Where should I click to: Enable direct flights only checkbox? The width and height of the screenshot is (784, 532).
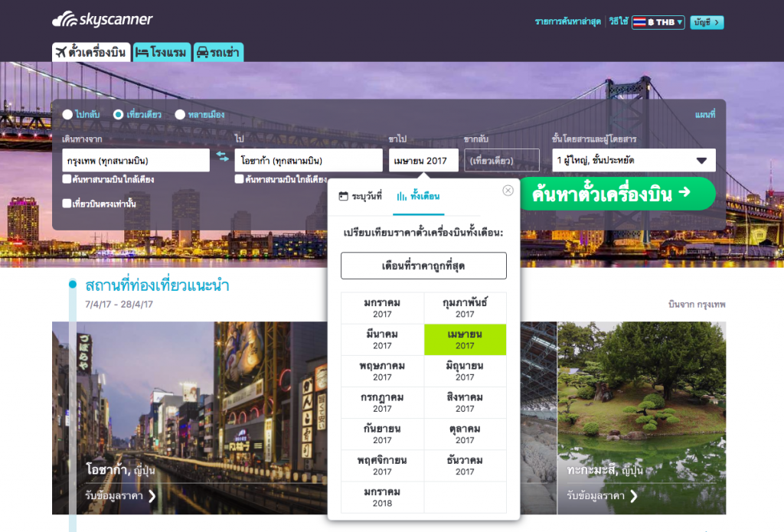point(67,204)
